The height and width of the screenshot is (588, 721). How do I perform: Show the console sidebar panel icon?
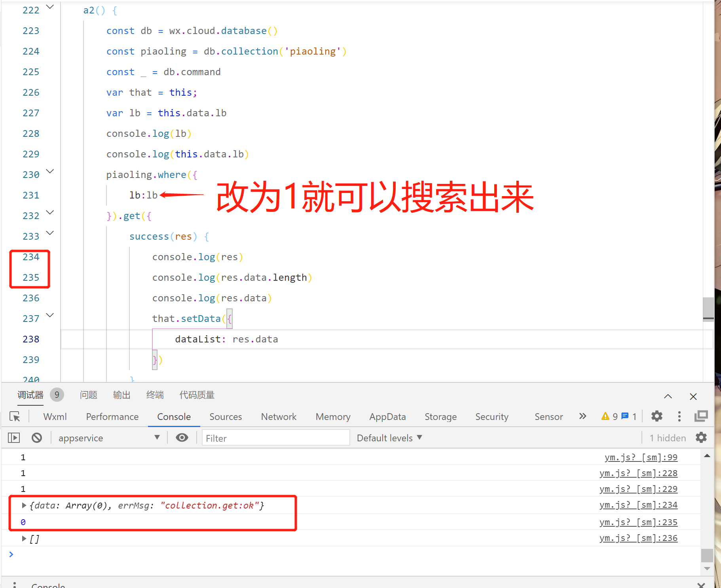14,438
